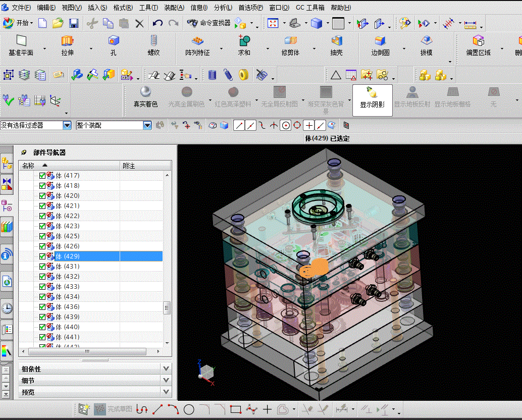Click the Save floppy disk icon
Screen dimensions: 522x420
pos(74,23)
